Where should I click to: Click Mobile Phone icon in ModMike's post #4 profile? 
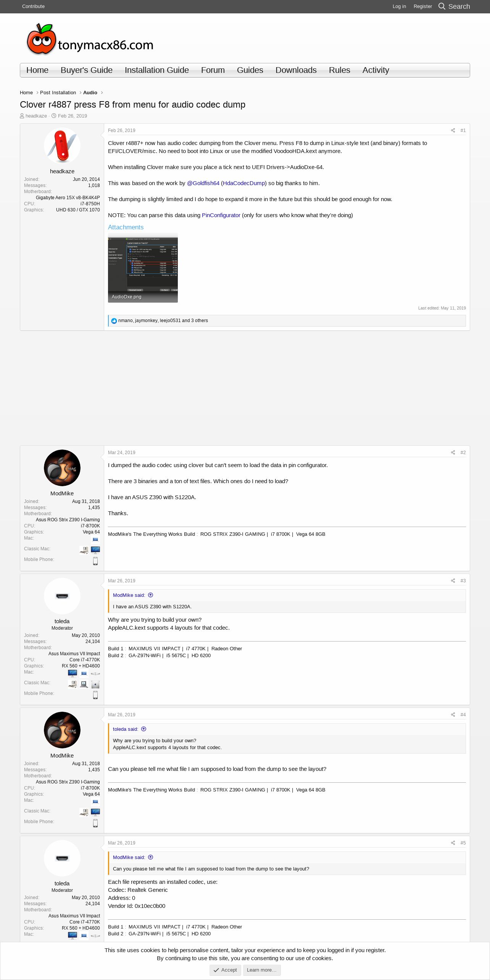95,823
